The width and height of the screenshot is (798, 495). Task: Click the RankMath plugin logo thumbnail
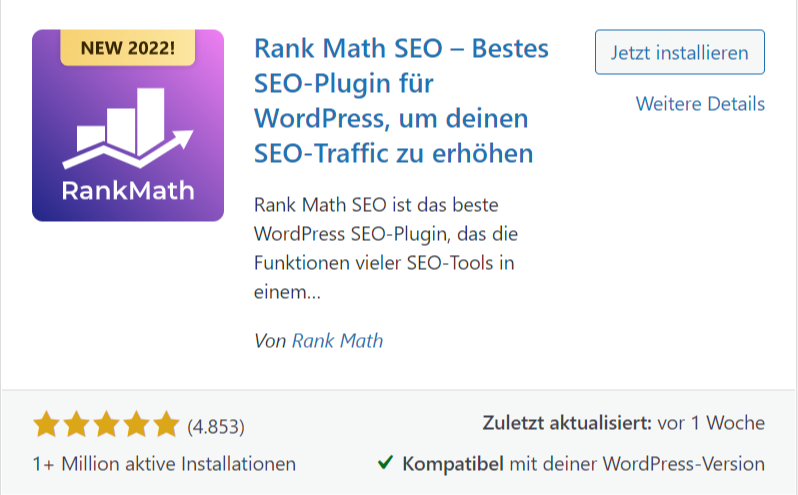(x=128, y=125)
